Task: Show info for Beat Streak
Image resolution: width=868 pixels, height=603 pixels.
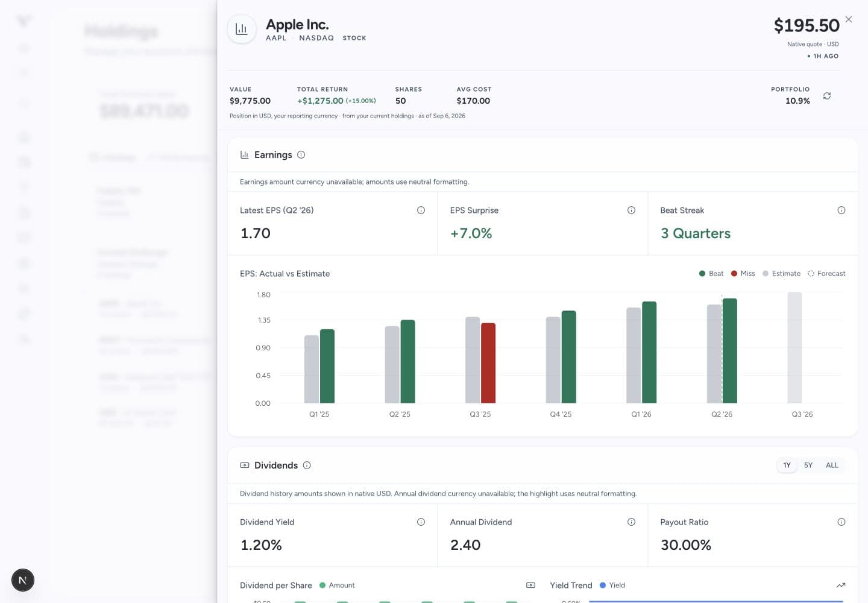Action: (x=841, y=210)
